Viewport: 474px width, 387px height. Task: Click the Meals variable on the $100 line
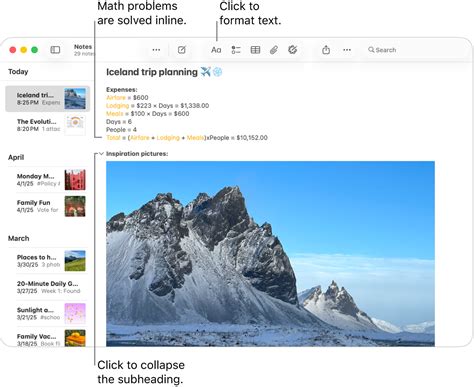(114, 114)
